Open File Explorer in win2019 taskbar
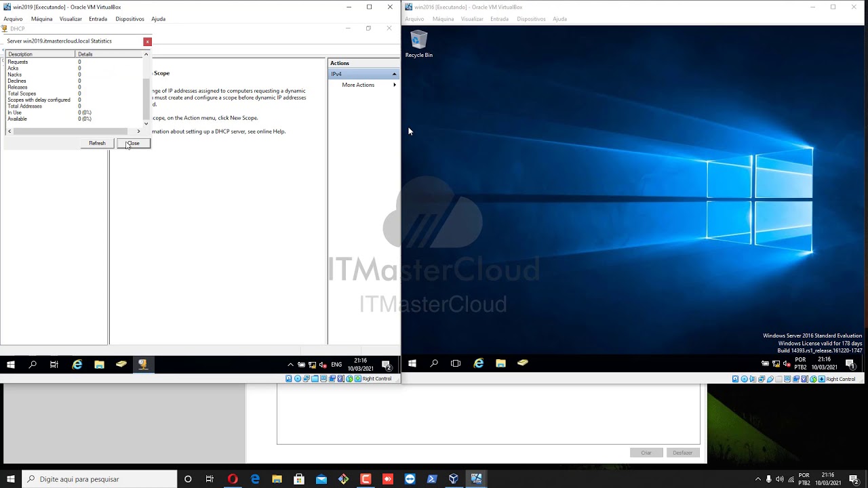The height and width of the screenshot is (488, 868). click(x=99, y=365)
